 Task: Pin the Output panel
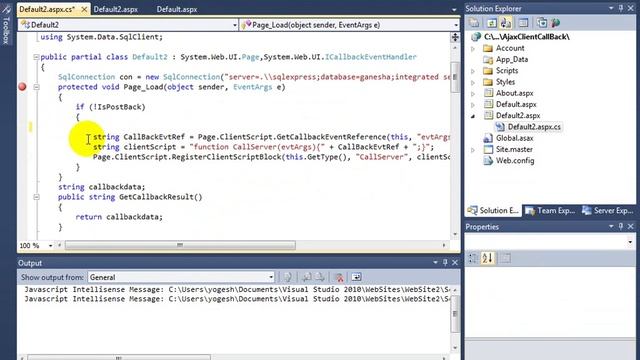pos(445,262)
